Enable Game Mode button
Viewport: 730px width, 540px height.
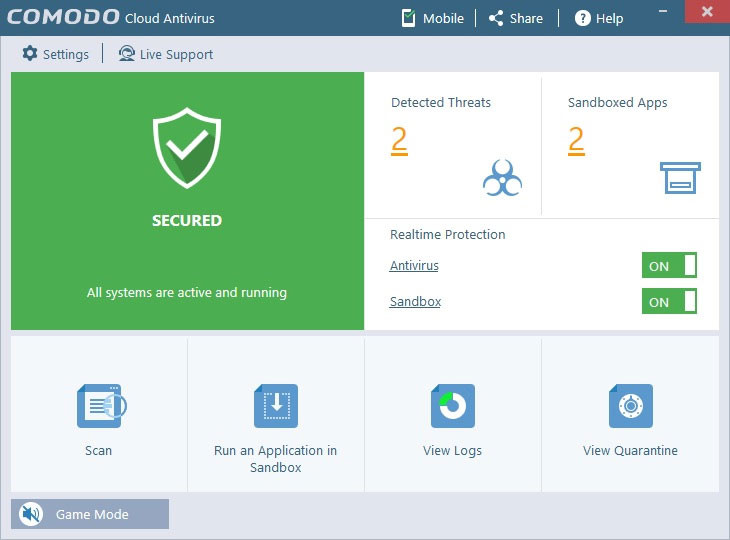90,514
